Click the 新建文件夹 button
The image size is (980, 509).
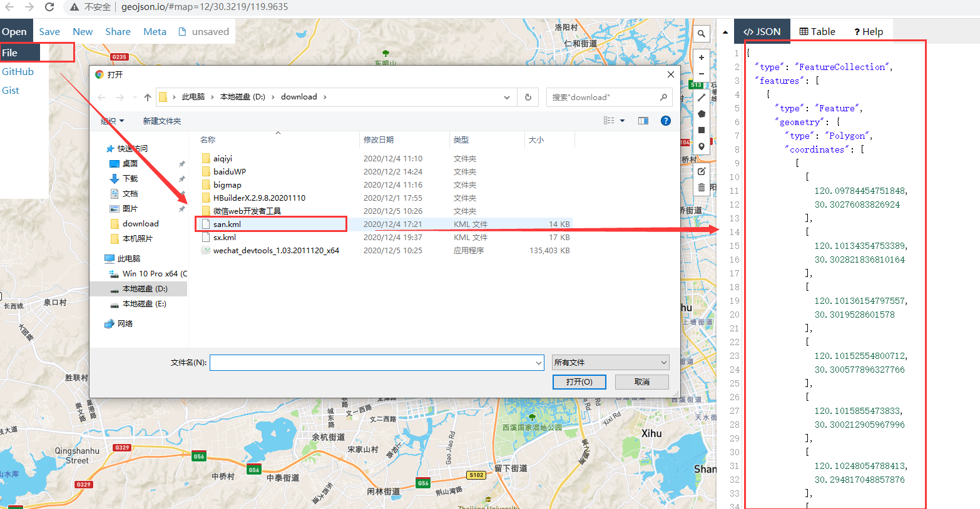coord(162,121)
